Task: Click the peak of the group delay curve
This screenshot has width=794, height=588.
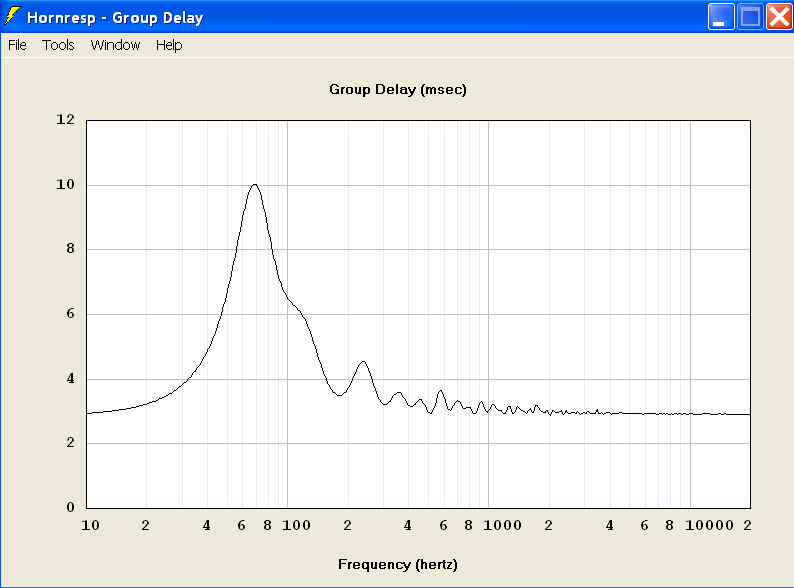Action: click(255, 185)
